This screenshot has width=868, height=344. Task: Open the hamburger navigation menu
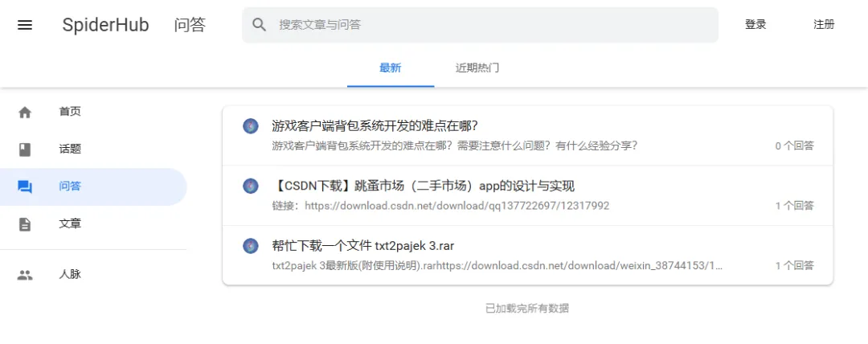coord(25,25)
